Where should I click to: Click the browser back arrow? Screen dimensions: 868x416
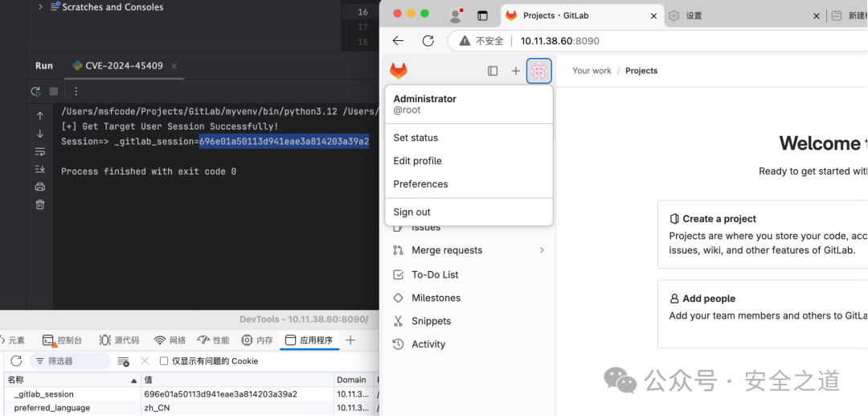[398, 40]
